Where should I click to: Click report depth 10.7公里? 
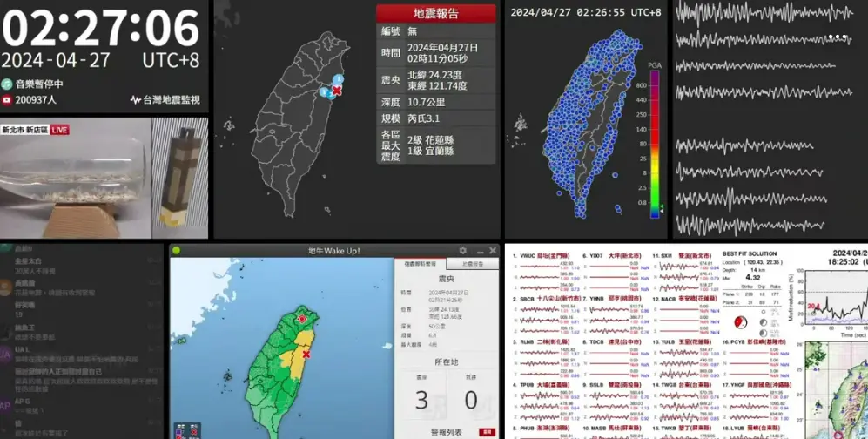pyautogui.click(x=427, y=103)
